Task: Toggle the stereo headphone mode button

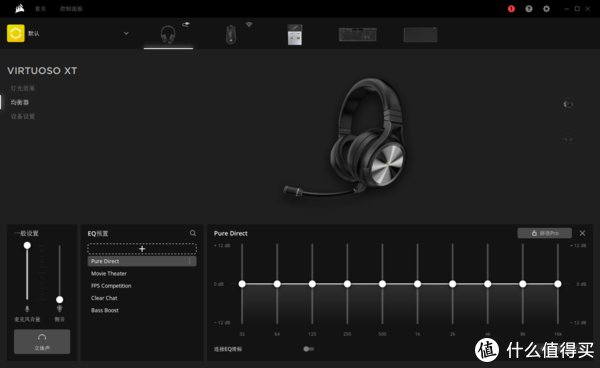Action: (42, 342)
